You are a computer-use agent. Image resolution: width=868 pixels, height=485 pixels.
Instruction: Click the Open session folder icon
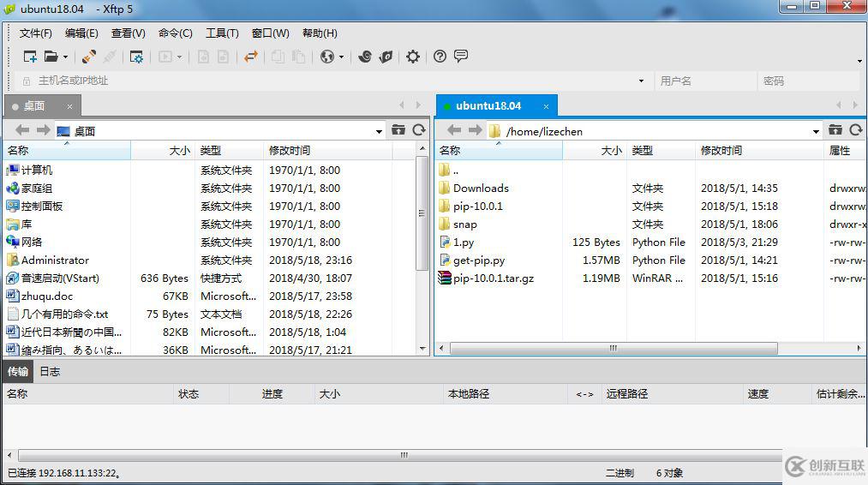(51, 57)
